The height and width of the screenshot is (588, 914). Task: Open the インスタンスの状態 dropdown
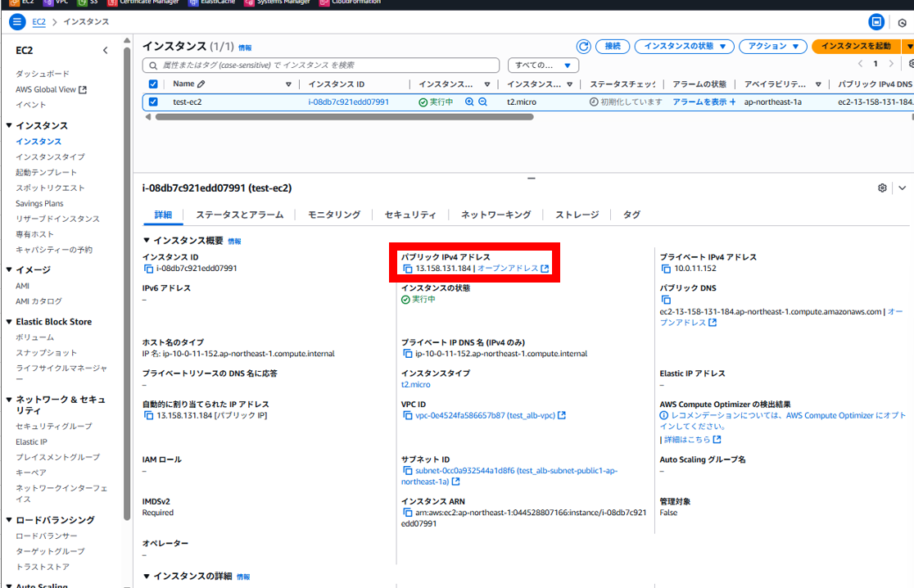click(684, 46)
